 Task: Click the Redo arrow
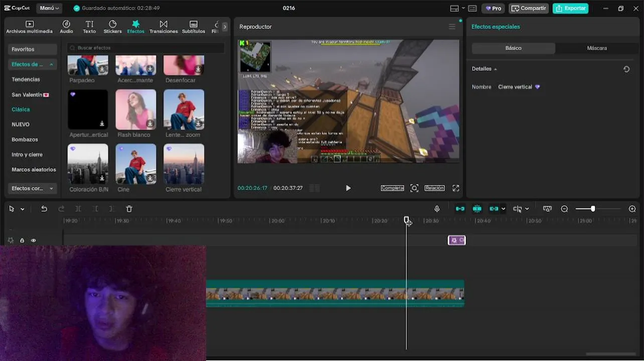tap(61, 209)
